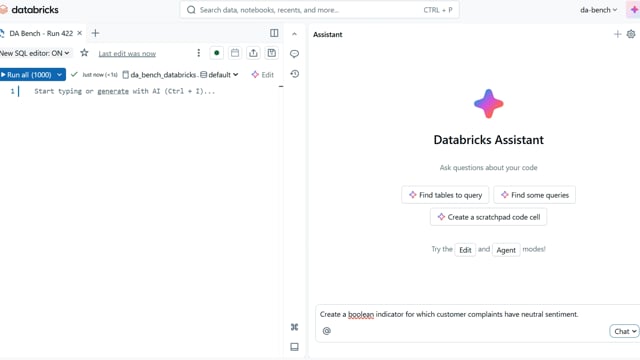Click the global search field
Image resolution: width=640 pixels, height=360 pixels.
pyautogui.click(x=320, y=10)
